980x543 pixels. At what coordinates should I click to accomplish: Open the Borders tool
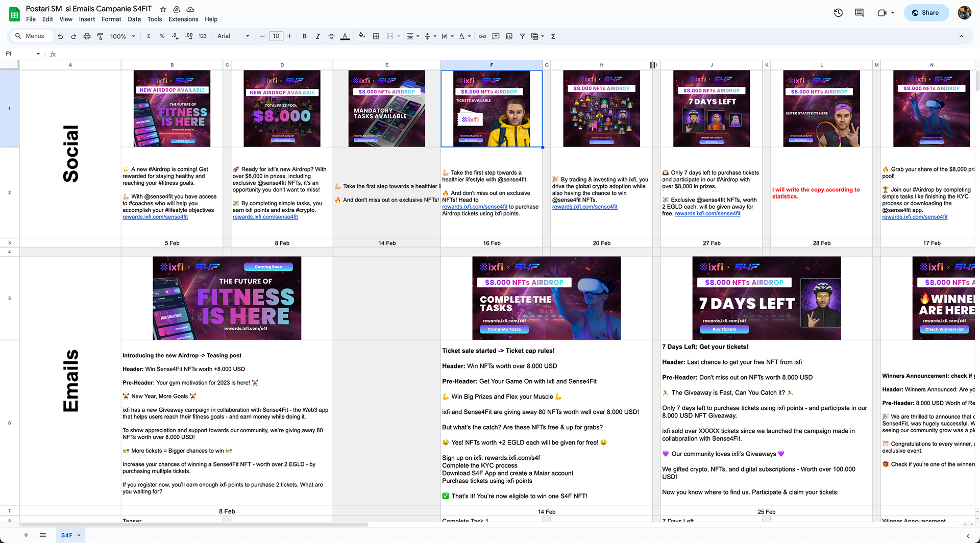[x=376, y=36]
